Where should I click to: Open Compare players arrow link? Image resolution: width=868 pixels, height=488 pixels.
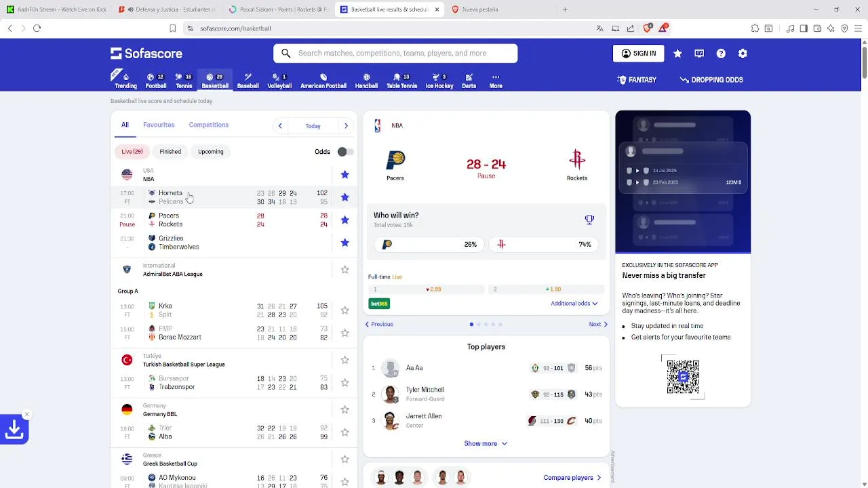point(572,478)
